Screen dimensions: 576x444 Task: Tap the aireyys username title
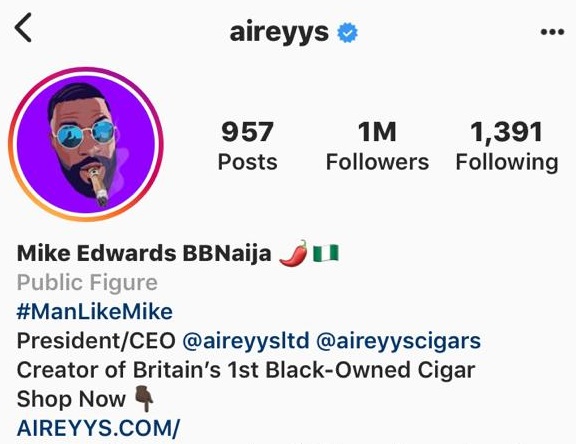(x=279, y=32)
